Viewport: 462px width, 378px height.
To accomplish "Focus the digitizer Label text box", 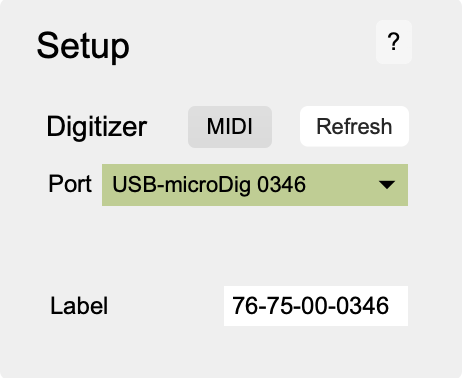I will (316, 306).
